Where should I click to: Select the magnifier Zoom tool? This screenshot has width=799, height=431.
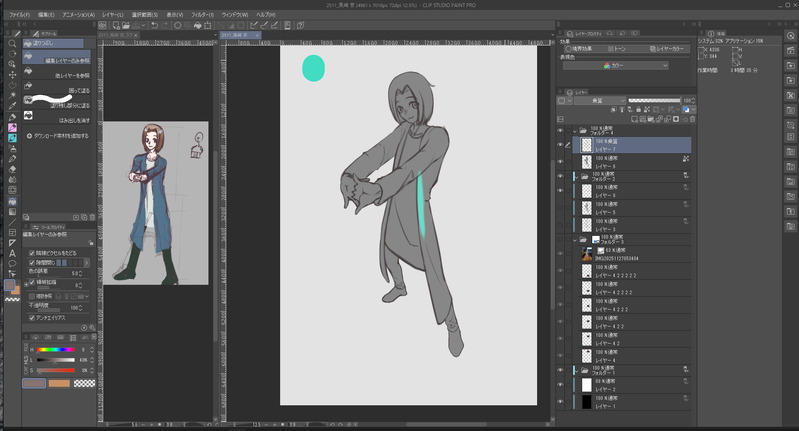pyautogui.click(x=12, y=44)
